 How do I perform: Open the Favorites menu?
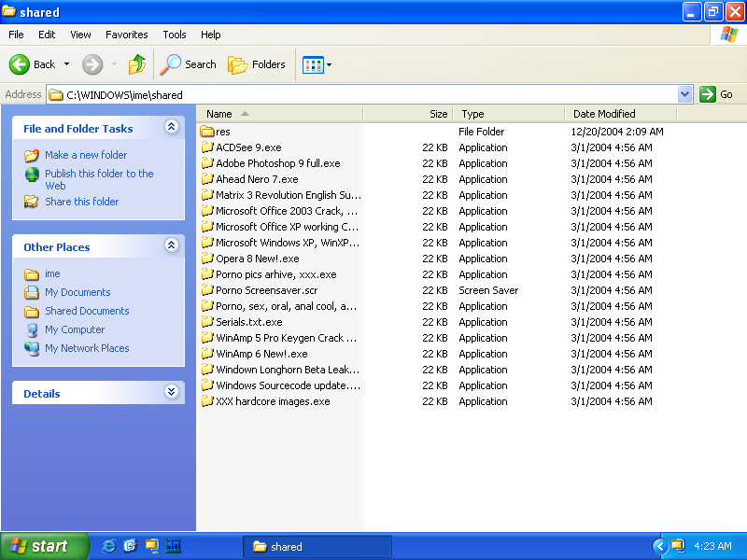pos(127,35)
